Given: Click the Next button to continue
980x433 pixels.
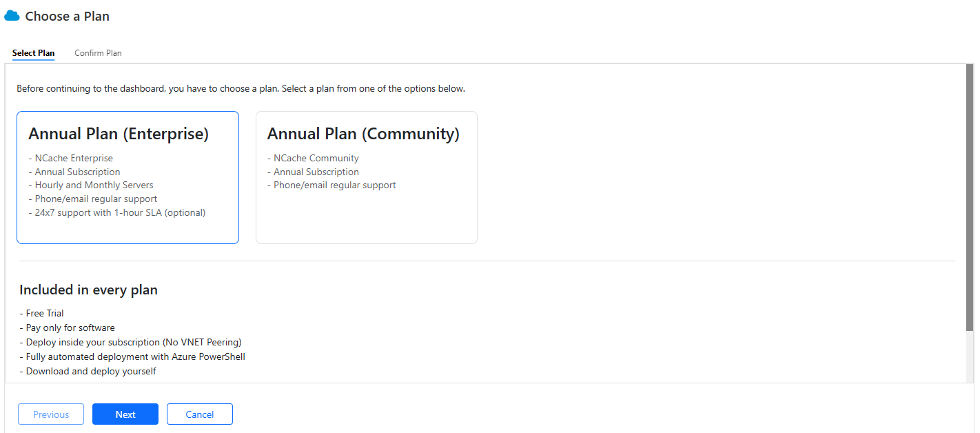Looking at the screenshot, I should pos(125,414).
